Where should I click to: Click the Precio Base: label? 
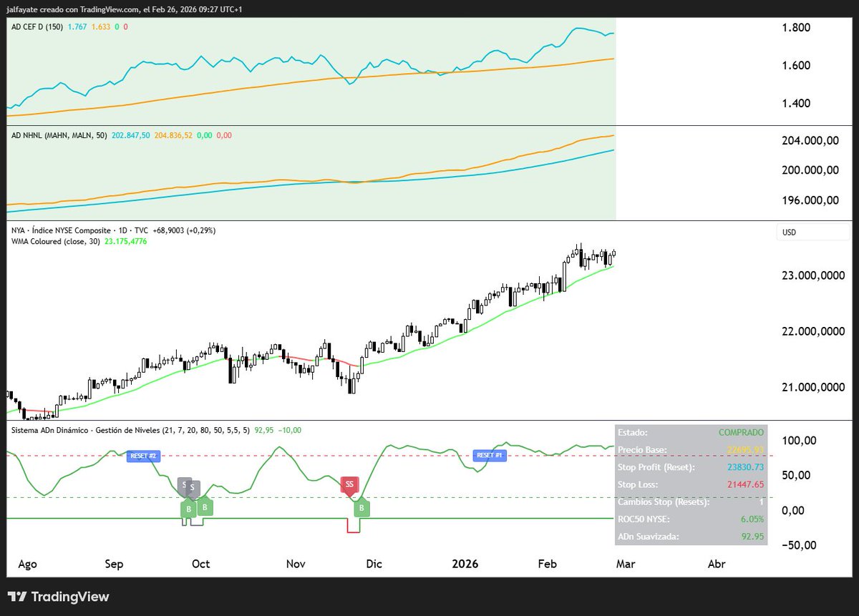pyautogui.click(x=641, y=449)
